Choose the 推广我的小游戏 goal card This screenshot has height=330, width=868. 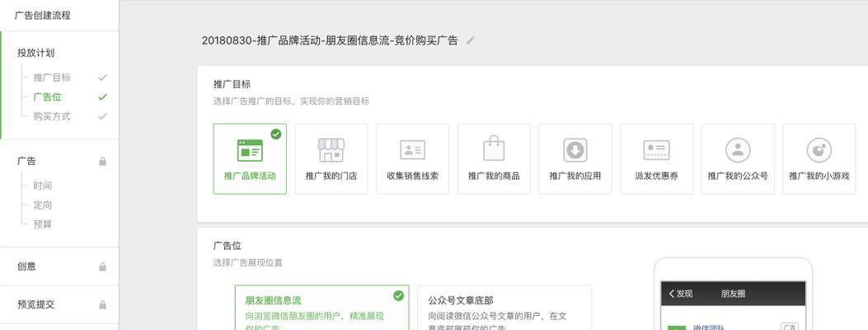coord(819,159)
